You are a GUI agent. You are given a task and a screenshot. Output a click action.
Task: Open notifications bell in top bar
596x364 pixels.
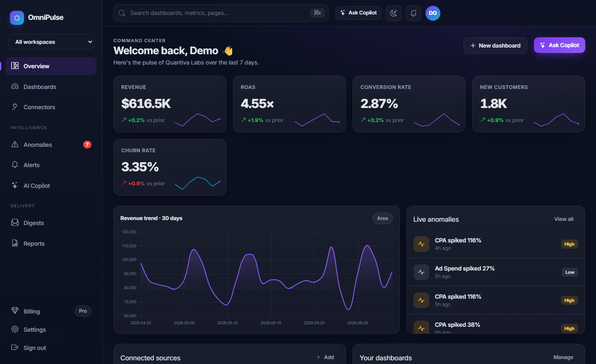click(x=413, y=13)
